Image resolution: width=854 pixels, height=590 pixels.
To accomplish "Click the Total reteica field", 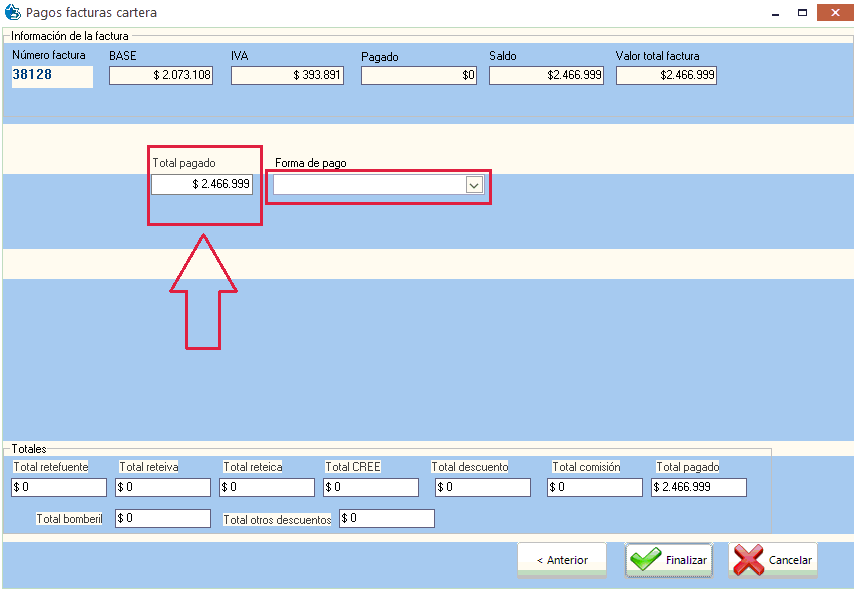I will point(267,487).
